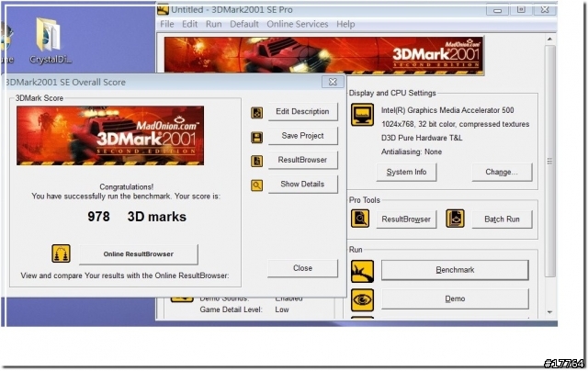This screenshot has height=371, width=588.
Task: Launch the Demo
Action: click(455, 298)
